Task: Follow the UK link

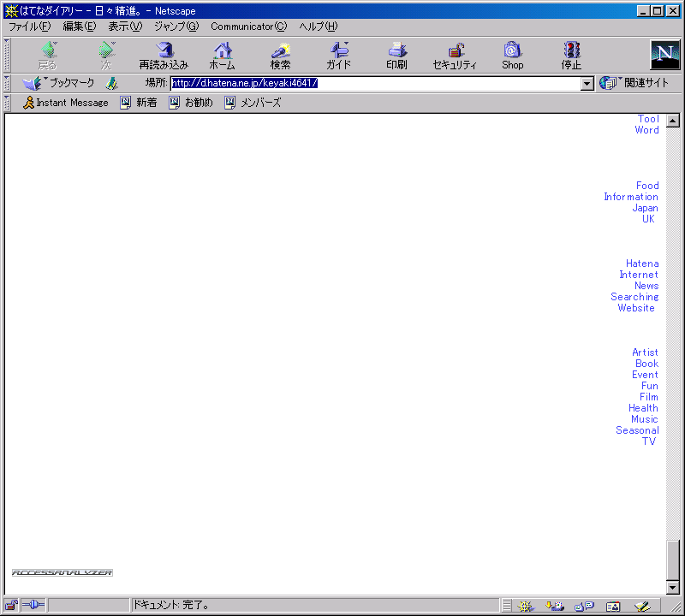Action: coord(648,219)
